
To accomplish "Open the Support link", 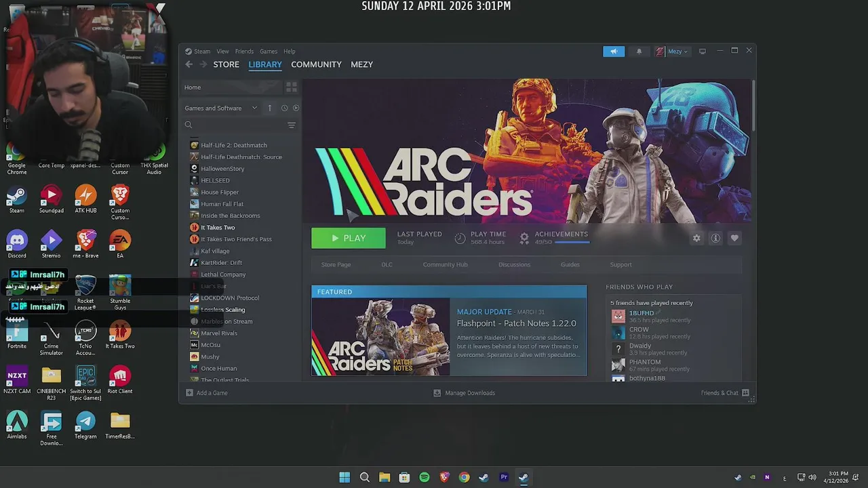I will tap(620, 264).
